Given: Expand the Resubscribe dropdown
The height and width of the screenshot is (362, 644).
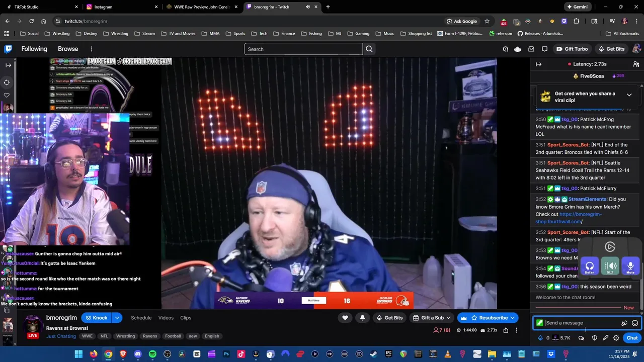Looking at the screenshot, I should coord(513,318).
